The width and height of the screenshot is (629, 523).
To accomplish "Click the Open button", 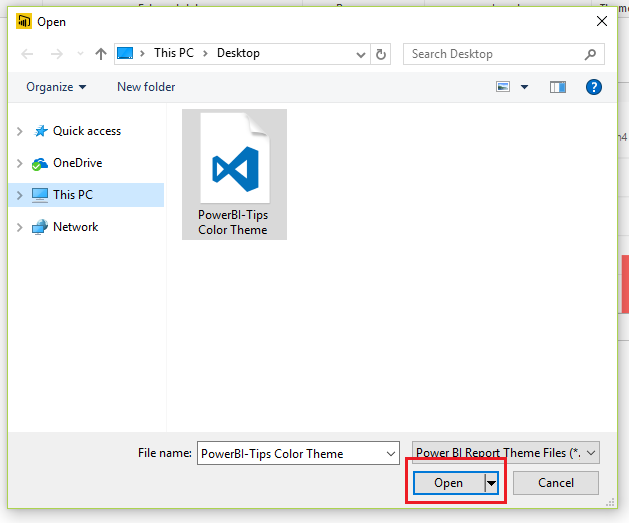I will (x=448, y=483).
